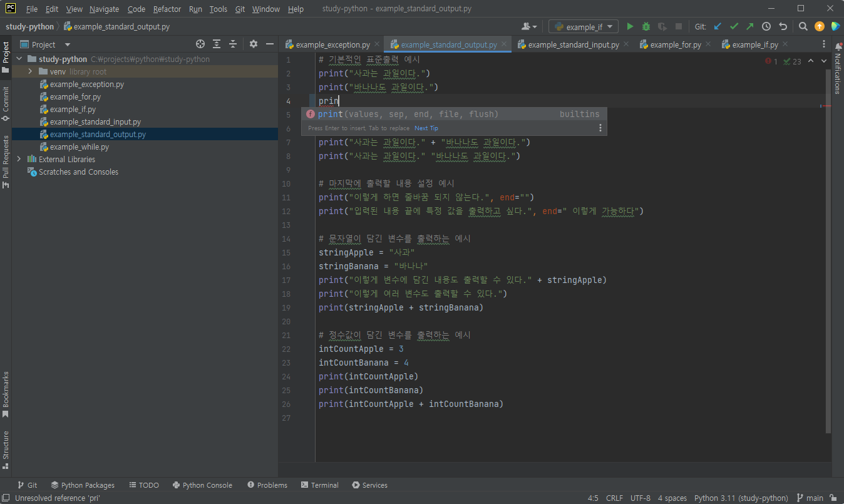Change CRLF line separator setting

614,498
